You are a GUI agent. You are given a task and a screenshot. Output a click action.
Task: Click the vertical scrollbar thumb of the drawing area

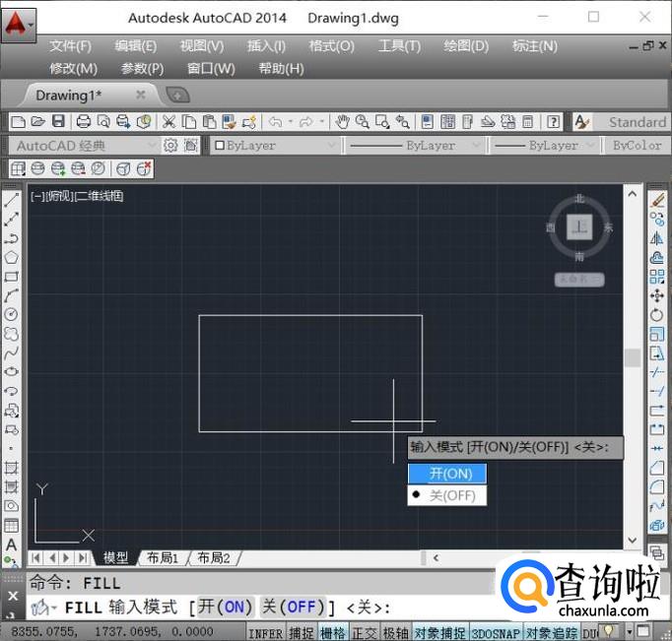[x=633, y=357]
